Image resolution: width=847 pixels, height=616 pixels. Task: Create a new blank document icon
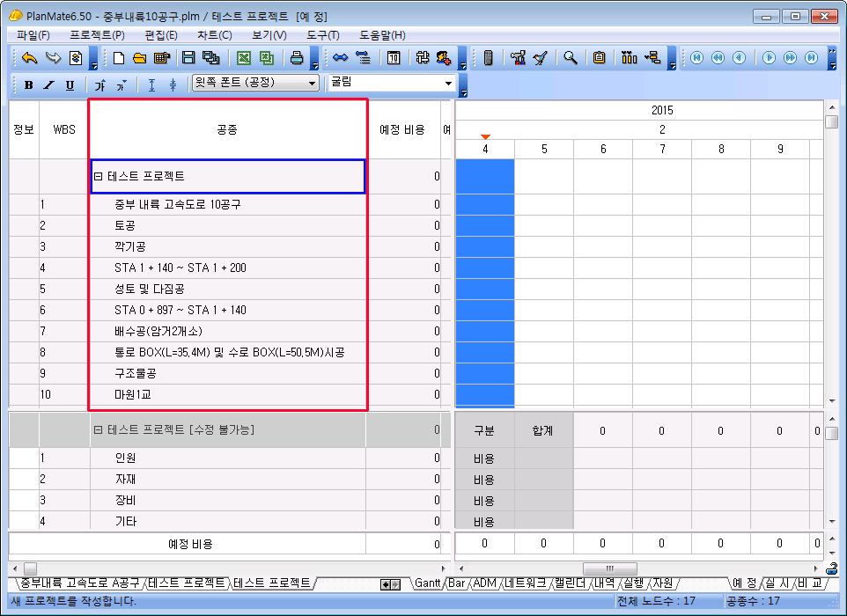(x=120, y=58)
